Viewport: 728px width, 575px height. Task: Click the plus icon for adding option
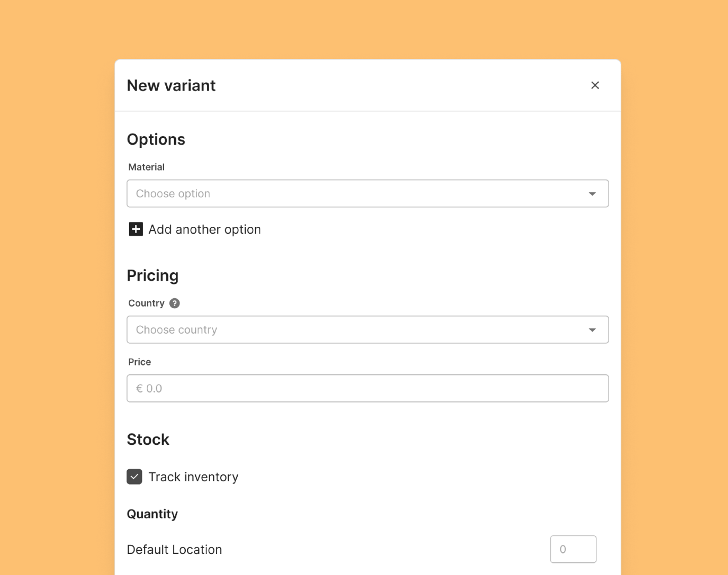coord(136,229)
